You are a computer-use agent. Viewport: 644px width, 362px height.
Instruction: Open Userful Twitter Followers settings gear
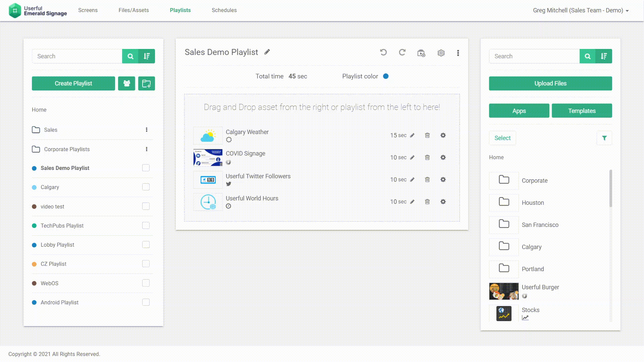coord(443,180)
